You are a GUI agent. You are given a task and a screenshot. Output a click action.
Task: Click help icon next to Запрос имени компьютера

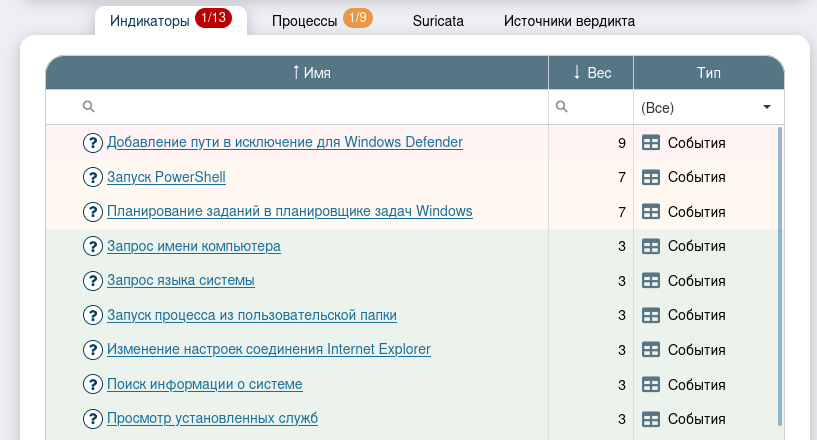(93, 246)
